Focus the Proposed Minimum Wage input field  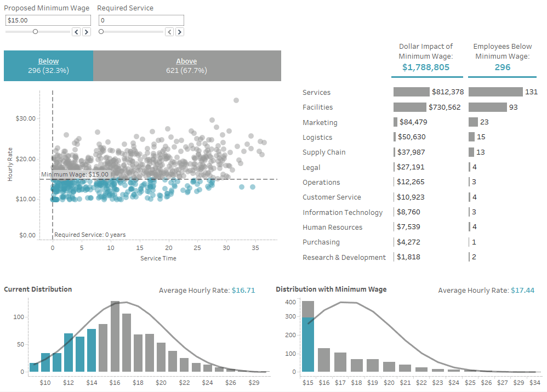coord(48,20)
